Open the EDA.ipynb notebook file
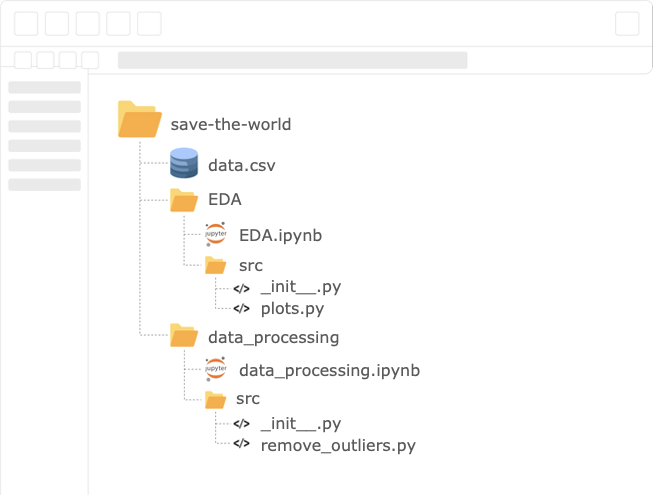The image size is (653, 495). [x=280, y=236]
